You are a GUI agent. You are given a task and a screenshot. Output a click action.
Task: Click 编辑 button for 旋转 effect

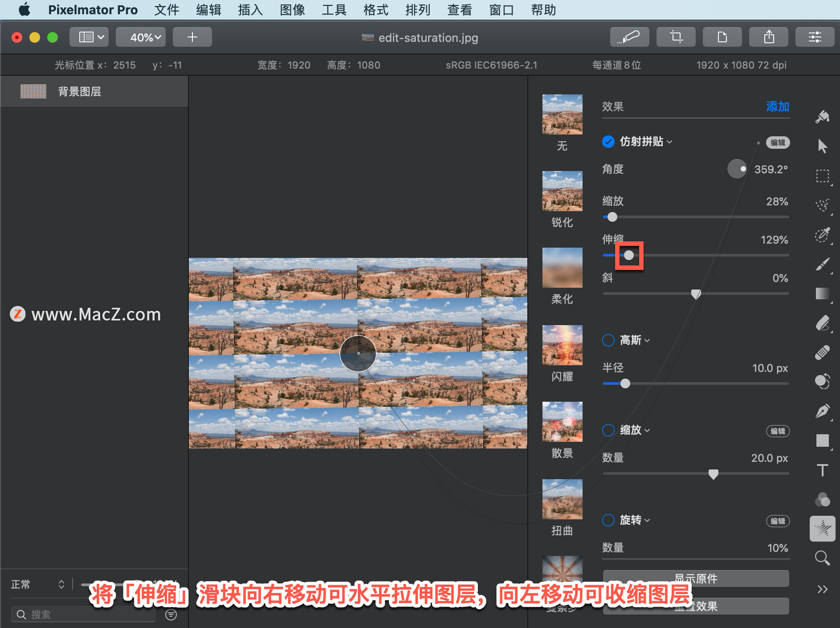coord(778,521)
